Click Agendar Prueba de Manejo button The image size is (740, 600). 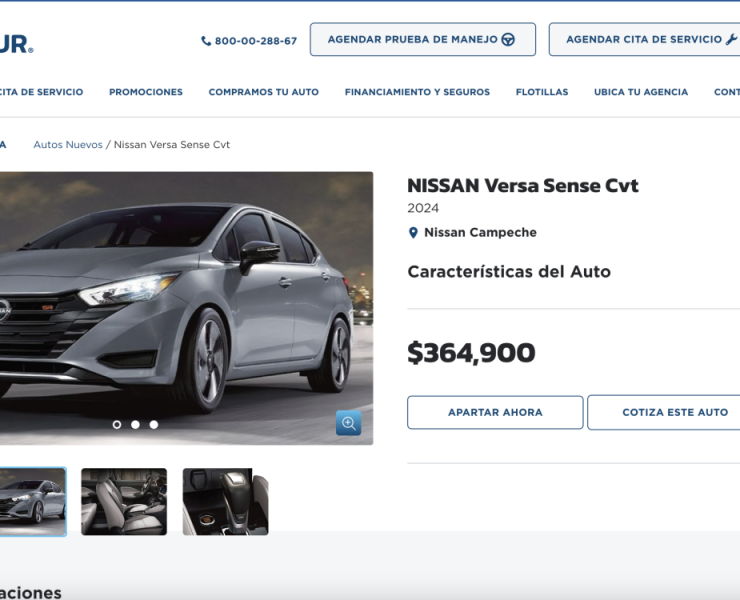[423, 39]
